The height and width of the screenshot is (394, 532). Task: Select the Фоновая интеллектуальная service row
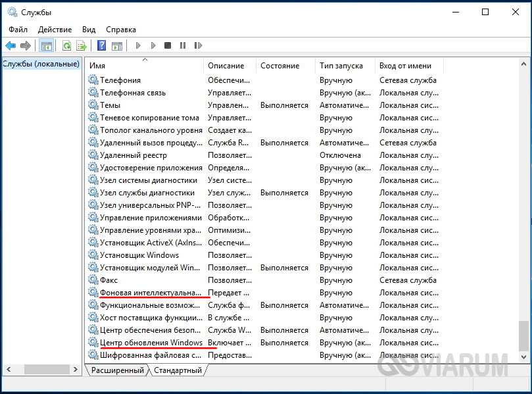coord(150,293)
